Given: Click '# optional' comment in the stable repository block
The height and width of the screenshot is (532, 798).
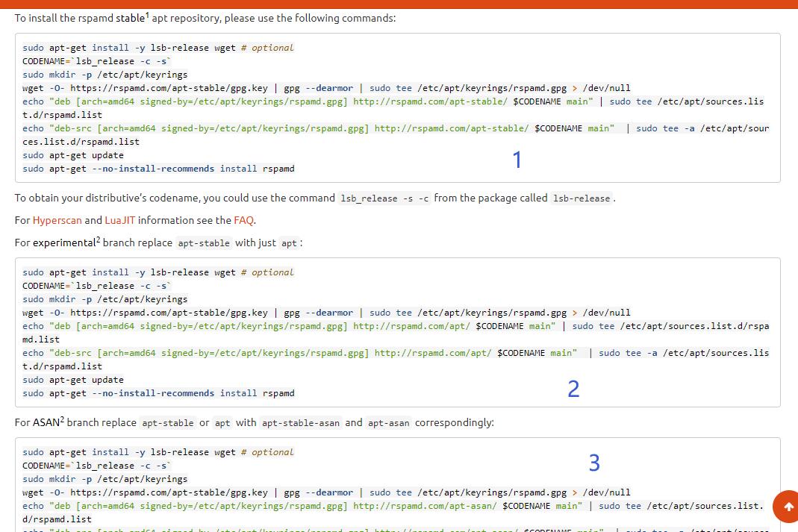Looking at the screenshot, I should coord(267,48).
